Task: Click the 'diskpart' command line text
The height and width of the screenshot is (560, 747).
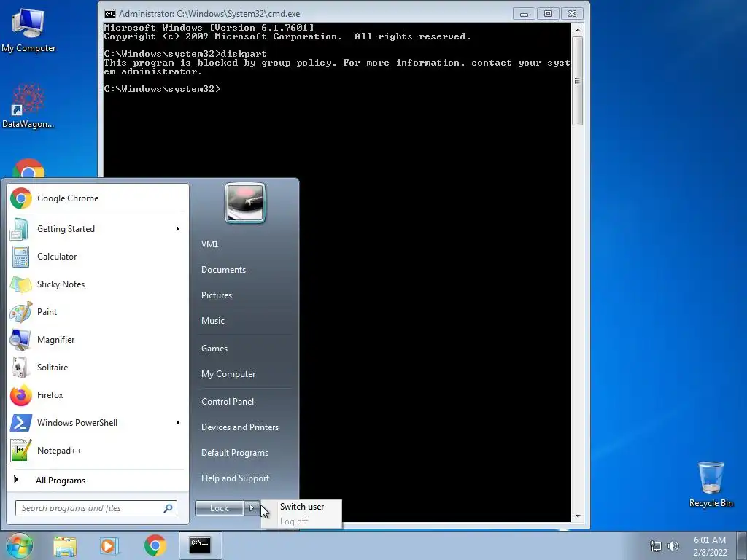Action: (x=244, y=54)
